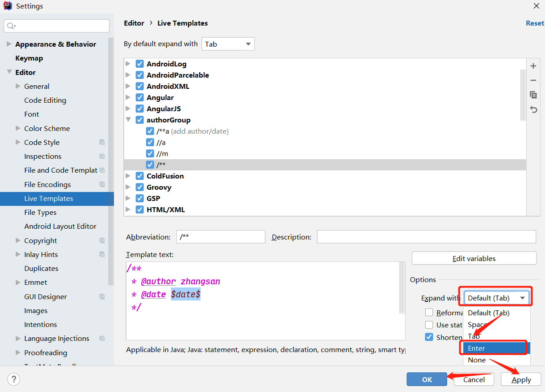Click the IntelliJ logo in title bar

pos(8,6)
